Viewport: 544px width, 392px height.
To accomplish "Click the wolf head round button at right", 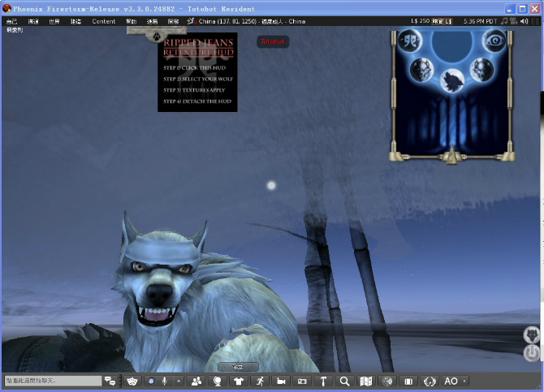I will 532,334.
